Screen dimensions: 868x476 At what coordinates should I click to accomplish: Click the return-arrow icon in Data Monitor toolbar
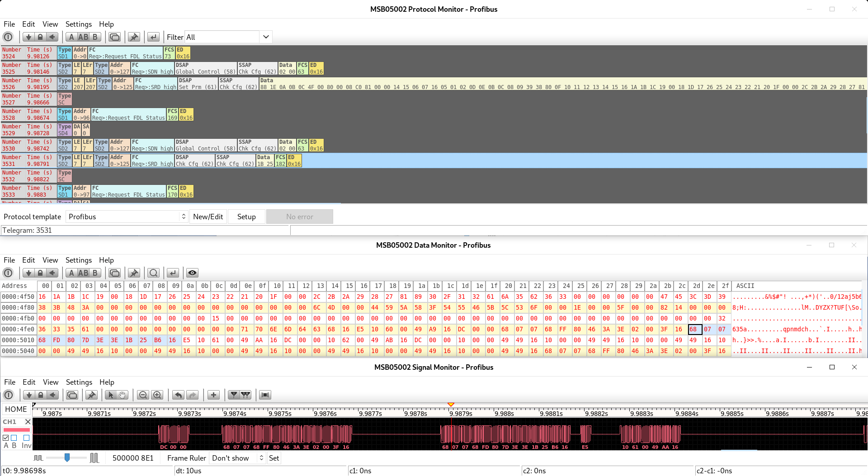173,273
